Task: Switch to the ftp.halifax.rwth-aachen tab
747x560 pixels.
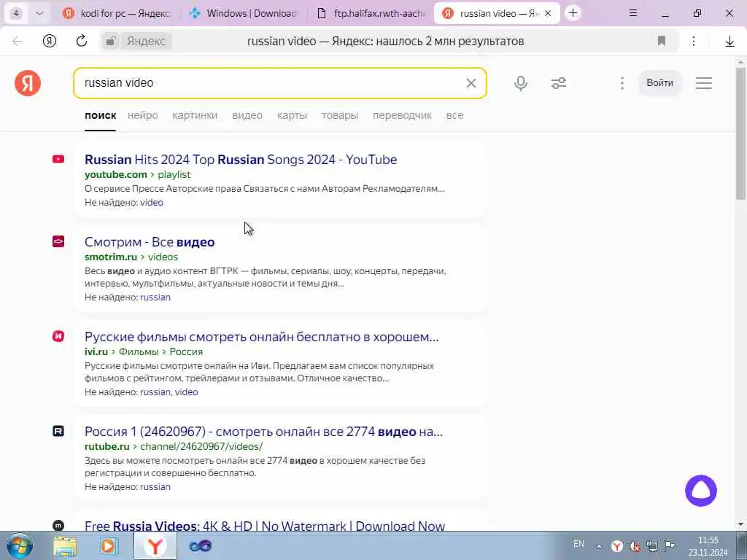Action: 371,13
